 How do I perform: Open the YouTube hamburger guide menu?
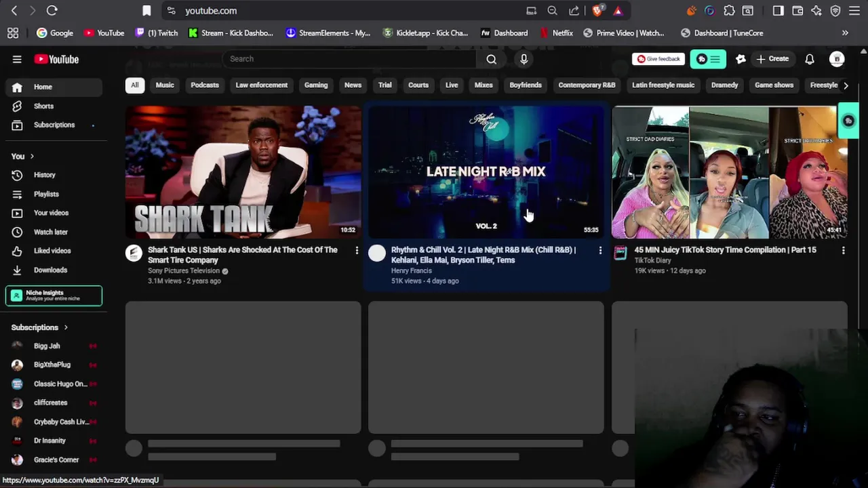click(17, 59)
